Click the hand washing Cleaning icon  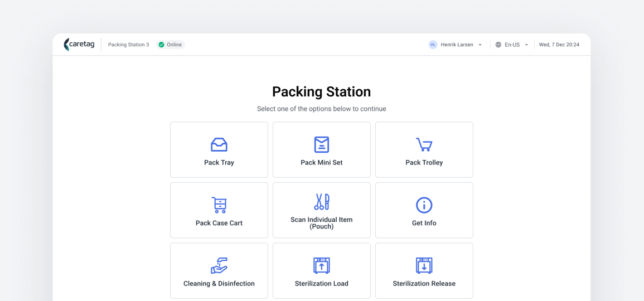click(x=219, y=266)
